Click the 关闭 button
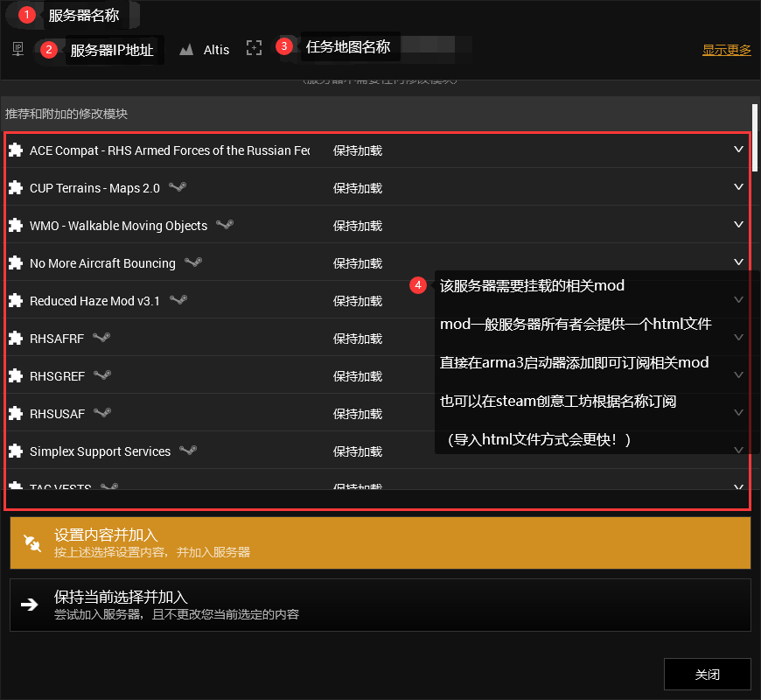Image resolution: width=761 pixels, height=700 pixels. click(707, 675)
